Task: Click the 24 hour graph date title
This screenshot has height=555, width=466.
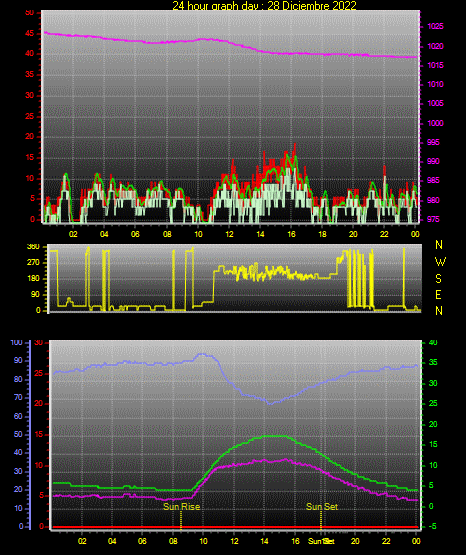Action: pyautogui.click(x=264, y=5)
